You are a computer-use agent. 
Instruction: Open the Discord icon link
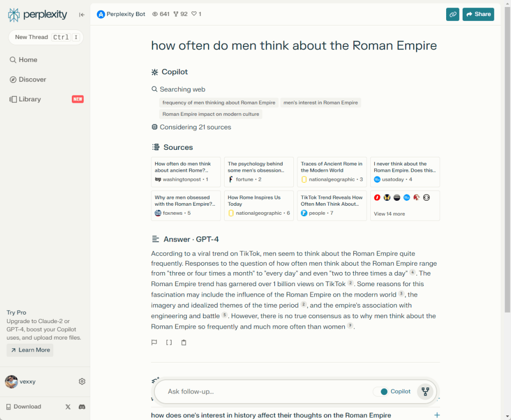tap(82, 407)
